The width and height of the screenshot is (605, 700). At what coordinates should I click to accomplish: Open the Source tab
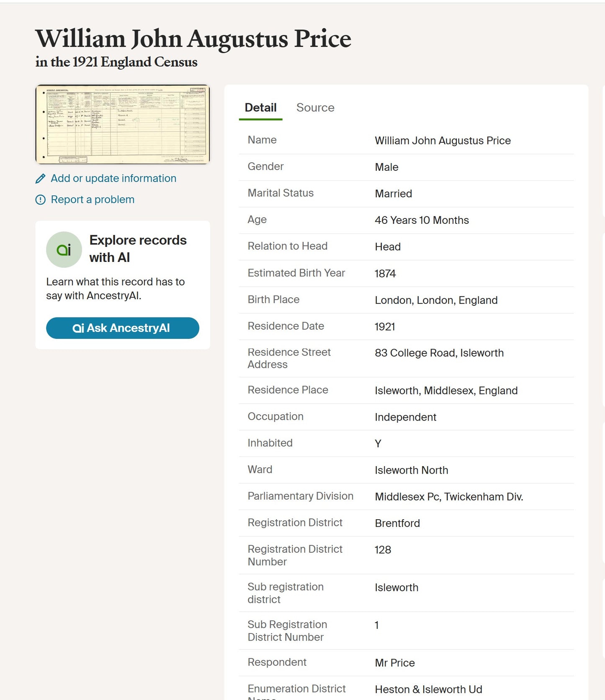pos(315,108)
